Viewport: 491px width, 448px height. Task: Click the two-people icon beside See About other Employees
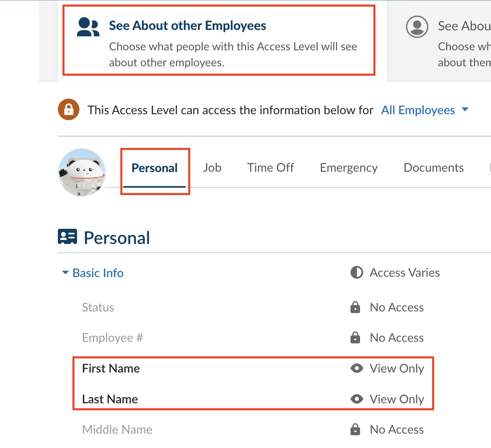click(88, 27)
